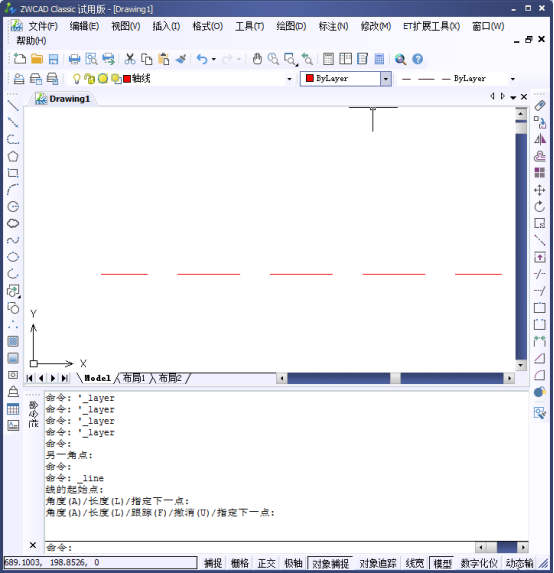Toggle the layer lightbulb on/off icon
Screen dimensions: 554x573
[76, 79]
